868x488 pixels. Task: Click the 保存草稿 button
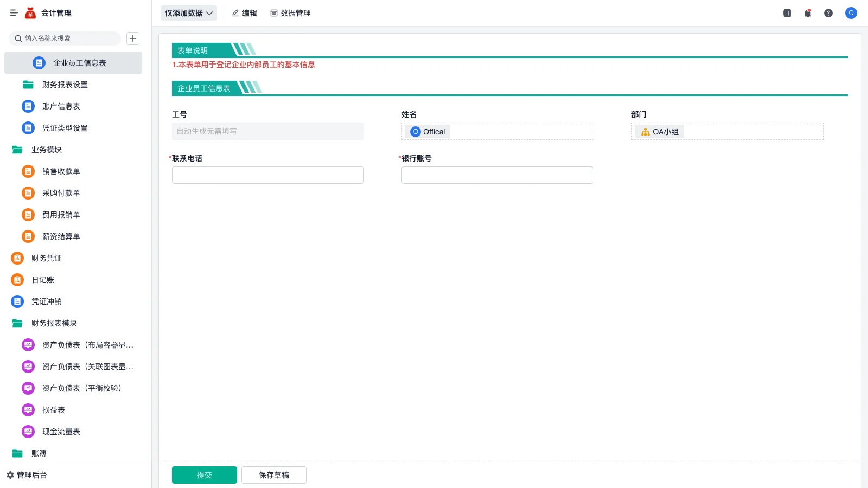coord(274,475)
